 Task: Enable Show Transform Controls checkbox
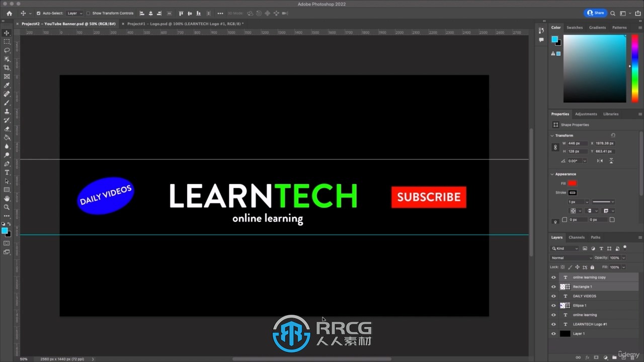pos(89,13)
